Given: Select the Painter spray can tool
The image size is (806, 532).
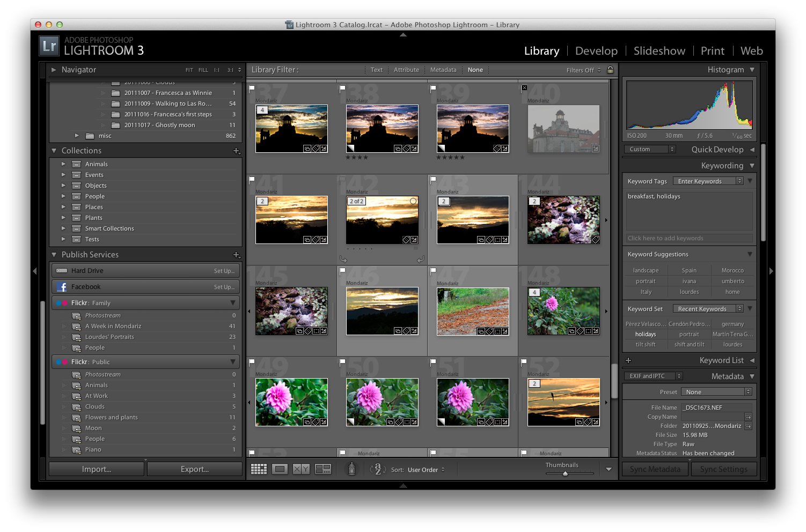Looking at the screenshot, I should point(351,469).
